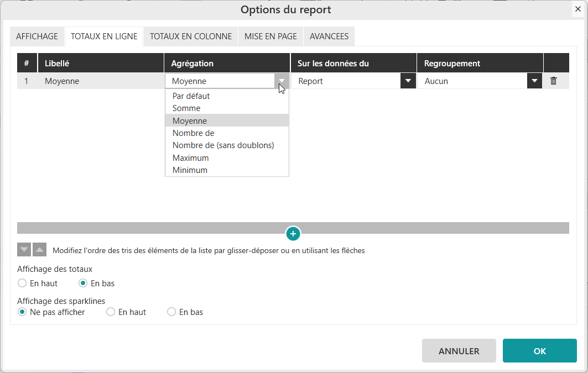Pick 'Nombre de (sans doublons)' option
This screenshot has height=373, width=588.
(x=223, y=145)
